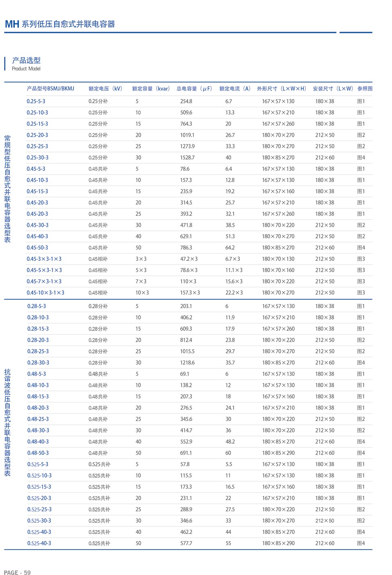Screen dimensions: 392x575
Task: Click product model 0.45-10×3-1×3
Action: point(46,293)
